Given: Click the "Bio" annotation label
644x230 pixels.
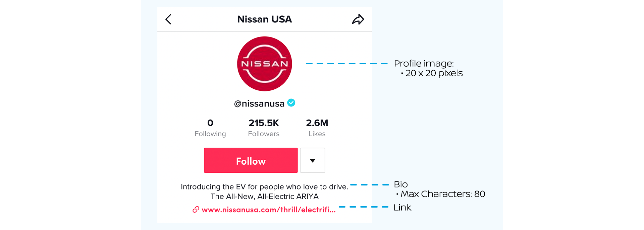Looking at the screenshot, I should coord(401,184).
